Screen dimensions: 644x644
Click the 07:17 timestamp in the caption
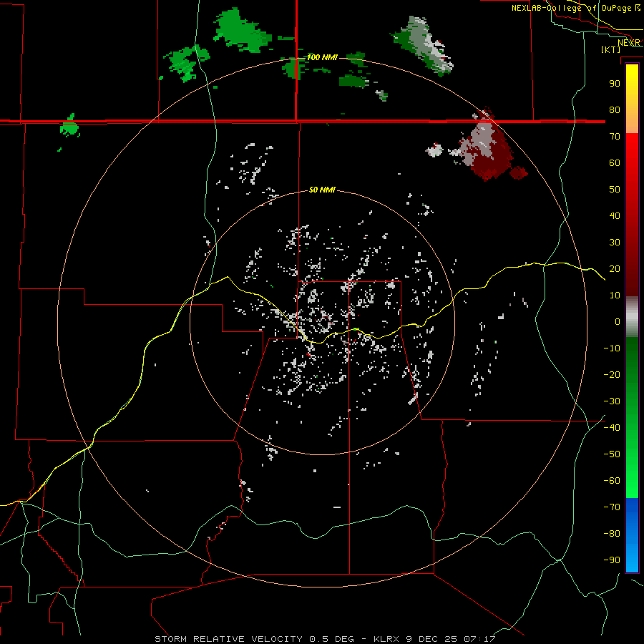[479, 639]
